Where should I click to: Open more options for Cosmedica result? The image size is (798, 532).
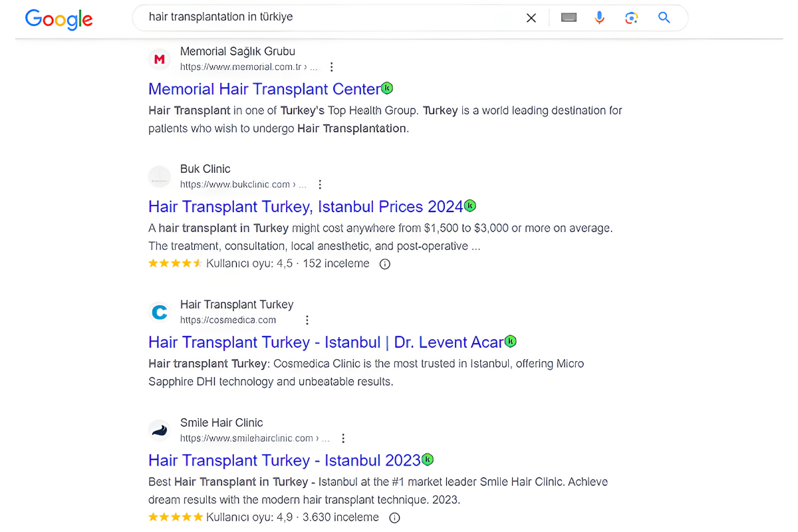(307, 321)
